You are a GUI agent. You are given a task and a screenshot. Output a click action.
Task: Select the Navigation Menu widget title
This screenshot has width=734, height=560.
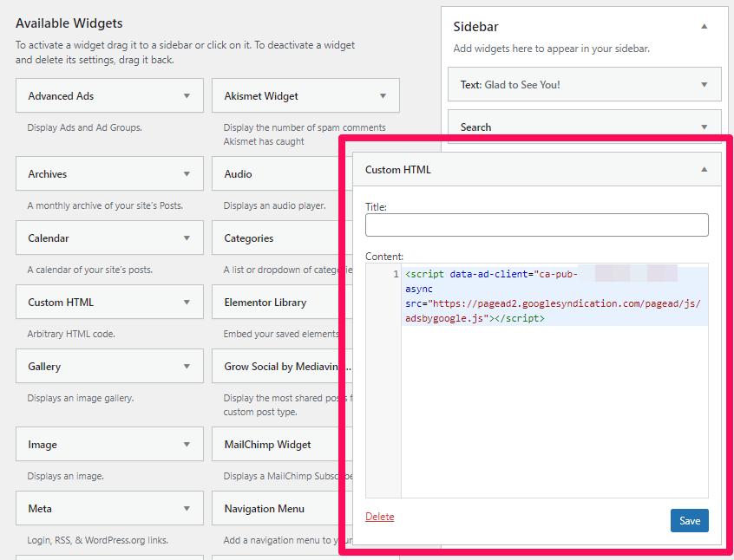264,509
